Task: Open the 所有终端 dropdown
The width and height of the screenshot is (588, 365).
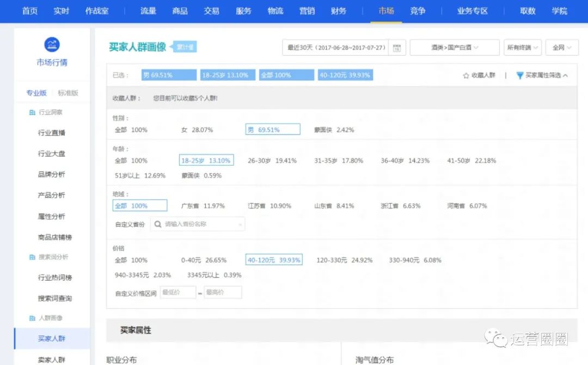Action: point(522,47)
